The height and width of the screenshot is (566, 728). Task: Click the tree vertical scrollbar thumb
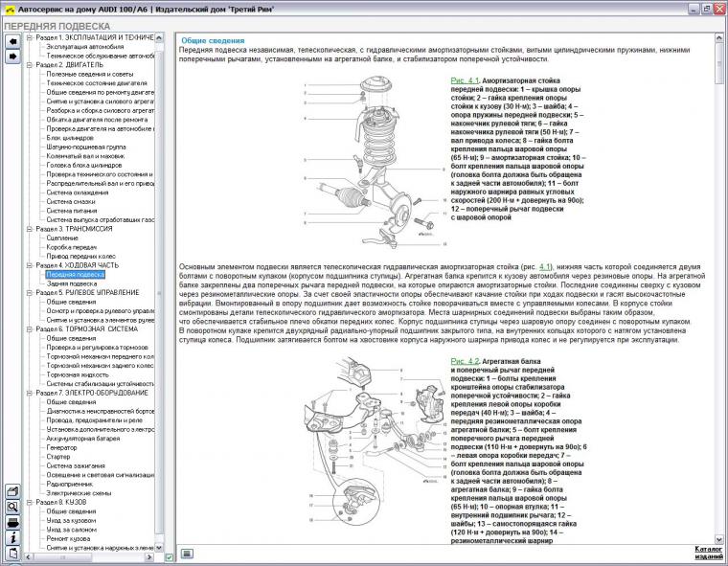coord(159,292)
